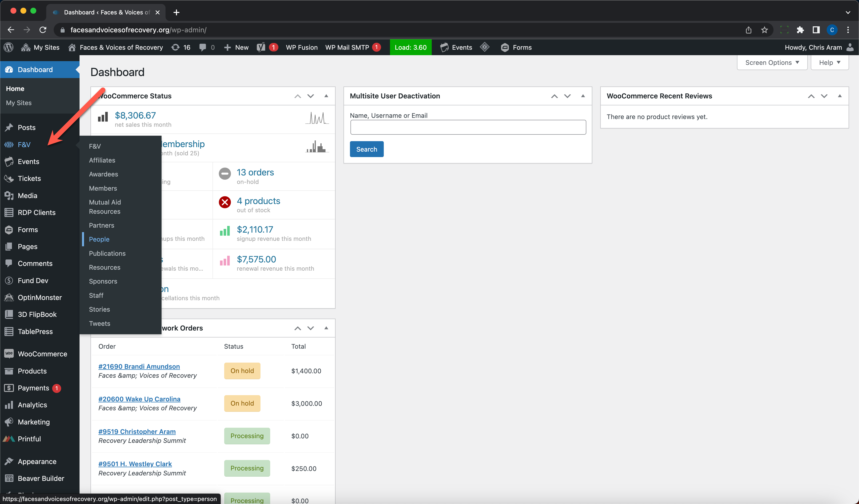Click the OptinMonster sidebar item
859x504 pixels.
click(x=40, y=297)
